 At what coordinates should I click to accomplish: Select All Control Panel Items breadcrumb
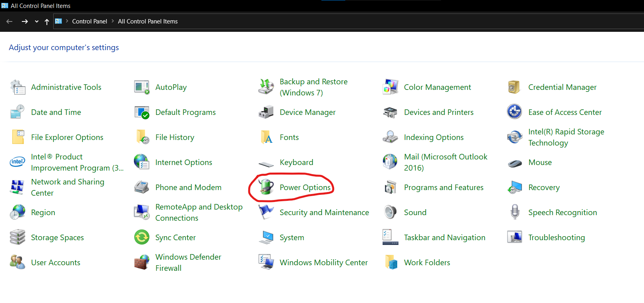click(147, 21)
